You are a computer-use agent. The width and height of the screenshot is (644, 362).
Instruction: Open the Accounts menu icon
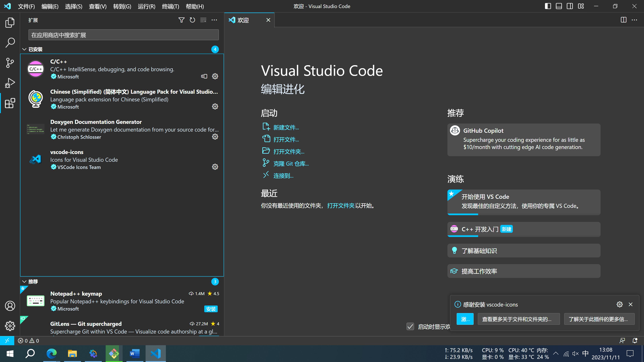10,306
